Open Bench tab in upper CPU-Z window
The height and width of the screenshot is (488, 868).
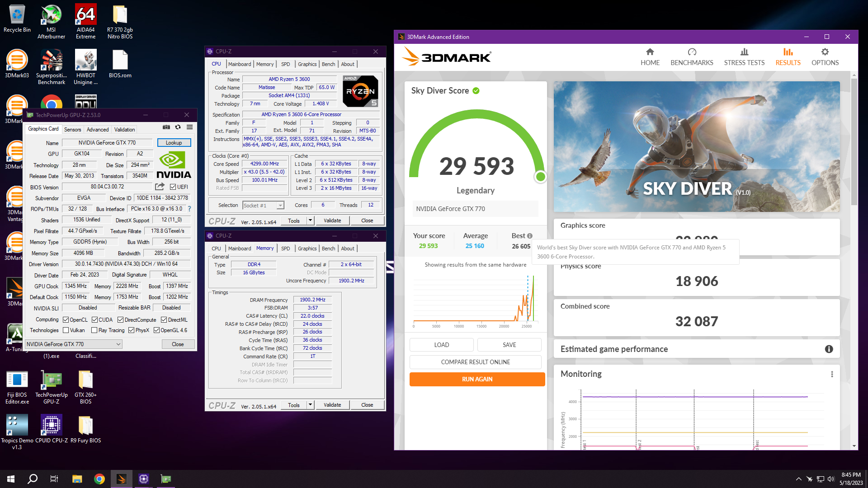[329, 64]
